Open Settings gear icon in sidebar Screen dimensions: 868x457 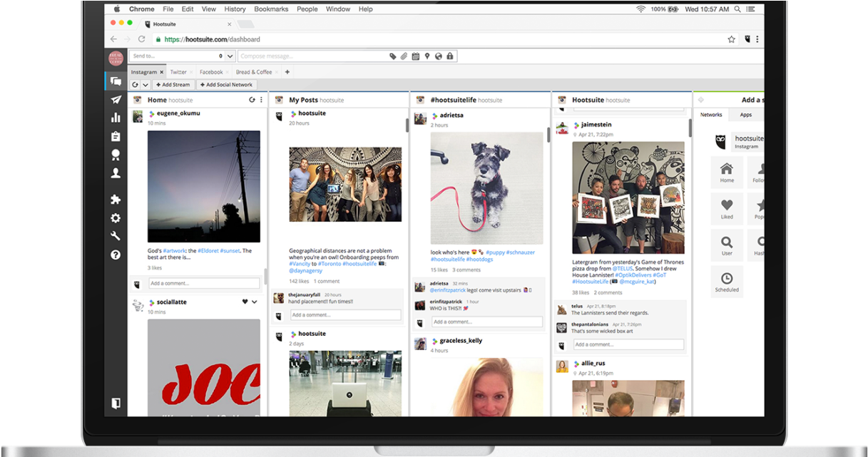[x=116, y=218]
